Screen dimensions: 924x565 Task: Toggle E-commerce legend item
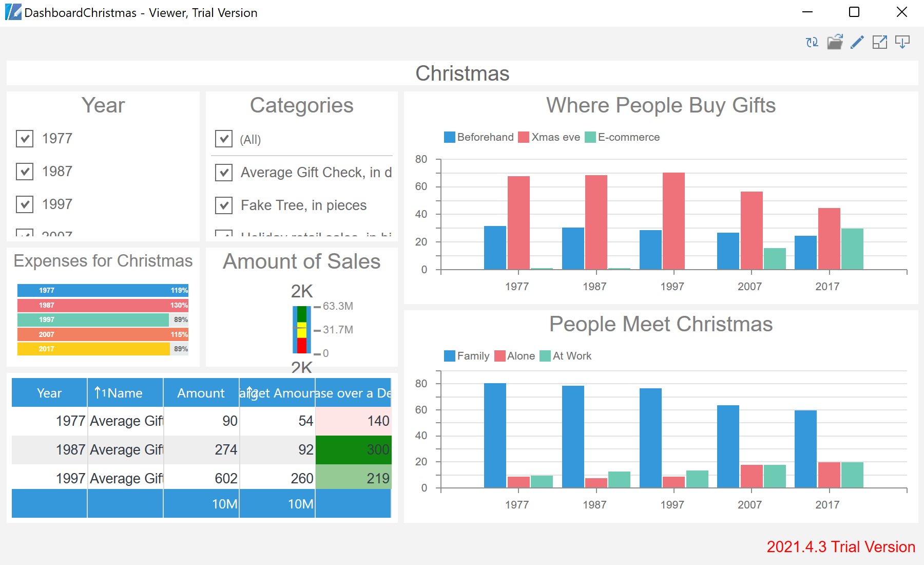click(x=622, y=137)
